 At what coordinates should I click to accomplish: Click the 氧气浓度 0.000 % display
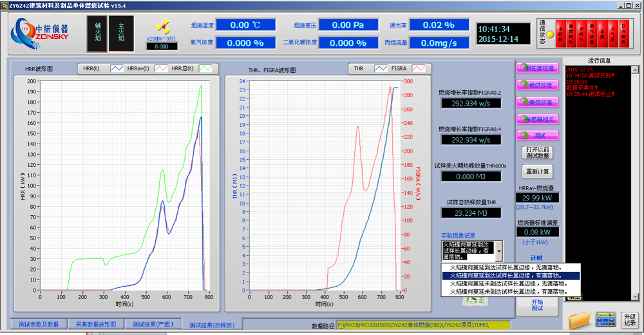pos(245,43)
